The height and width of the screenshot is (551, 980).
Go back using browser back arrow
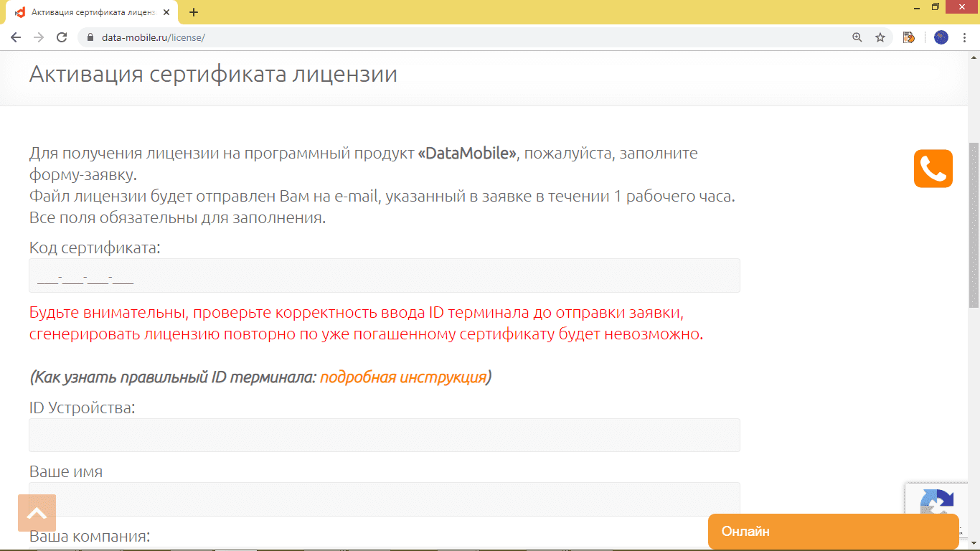[16, 37]
